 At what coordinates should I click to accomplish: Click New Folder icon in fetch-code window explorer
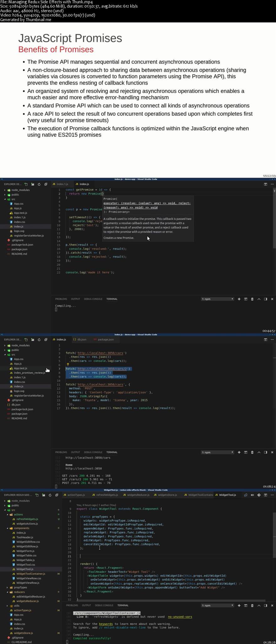coord(33,340)
